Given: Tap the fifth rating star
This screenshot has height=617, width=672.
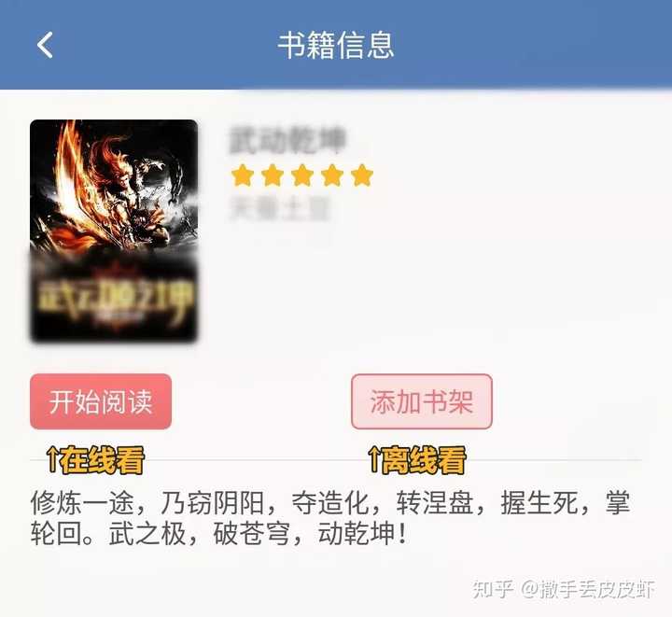Looking at the screenshot, I should [362, 175].
